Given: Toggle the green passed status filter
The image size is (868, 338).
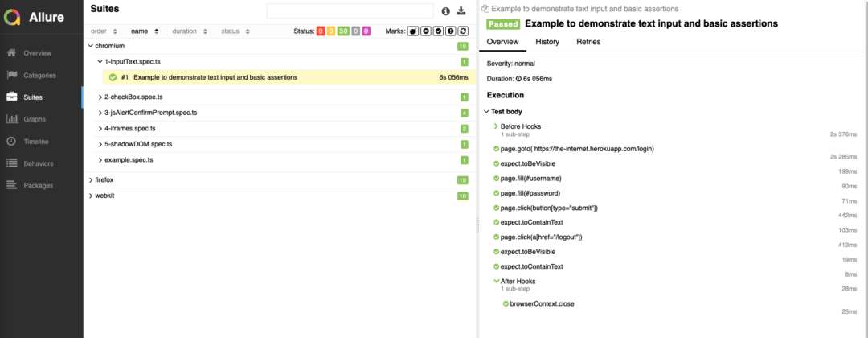Looking at the screenshot, I should click(344, 31).
